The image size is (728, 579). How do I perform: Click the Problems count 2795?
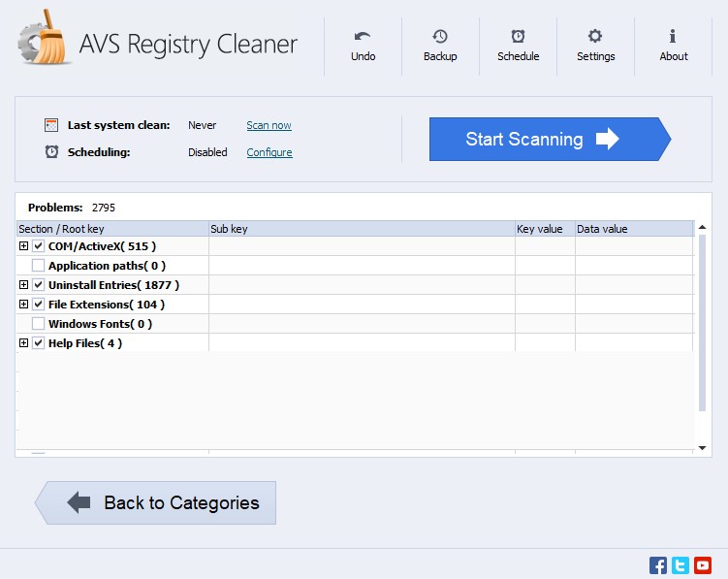pyautogui.click(x=103, y=208)
